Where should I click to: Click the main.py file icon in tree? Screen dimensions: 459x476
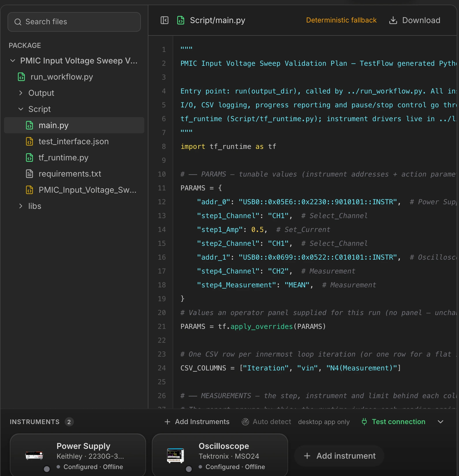29,125
